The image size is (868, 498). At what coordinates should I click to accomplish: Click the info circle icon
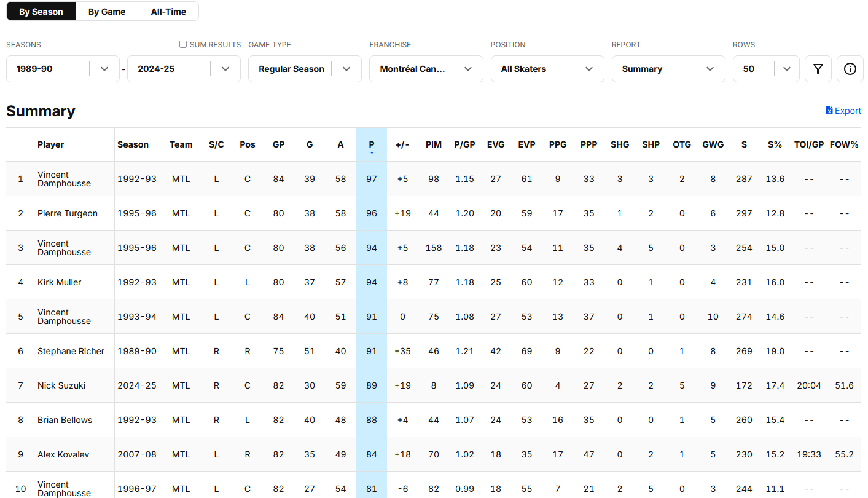[x=850, y=69]
